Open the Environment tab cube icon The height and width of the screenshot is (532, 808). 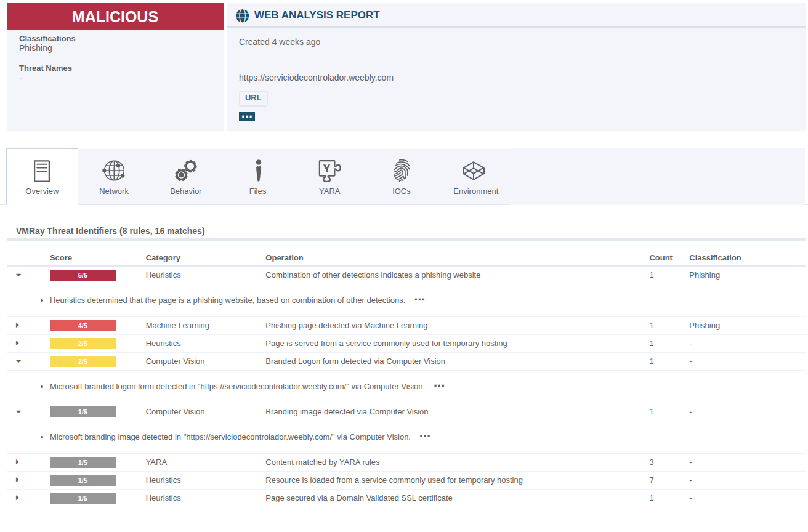[474, 171]
